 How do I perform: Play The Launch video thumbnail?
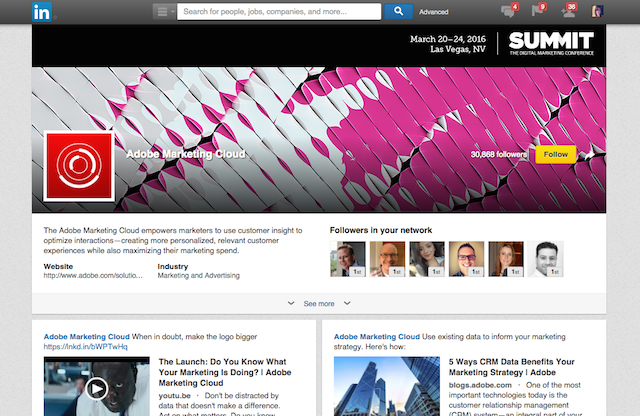(x=97, y=387)
